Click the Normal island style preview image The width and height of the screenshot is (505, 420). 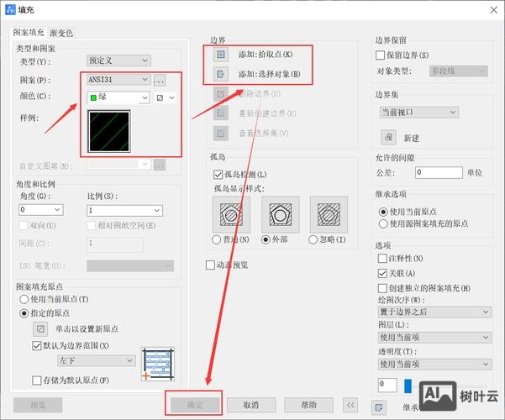coord(231,214)
